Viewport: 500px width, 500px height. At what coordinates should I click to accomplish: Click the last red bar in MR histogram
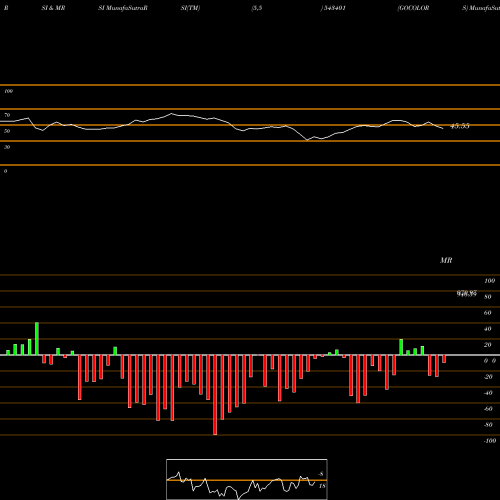[x=444, y=359]
